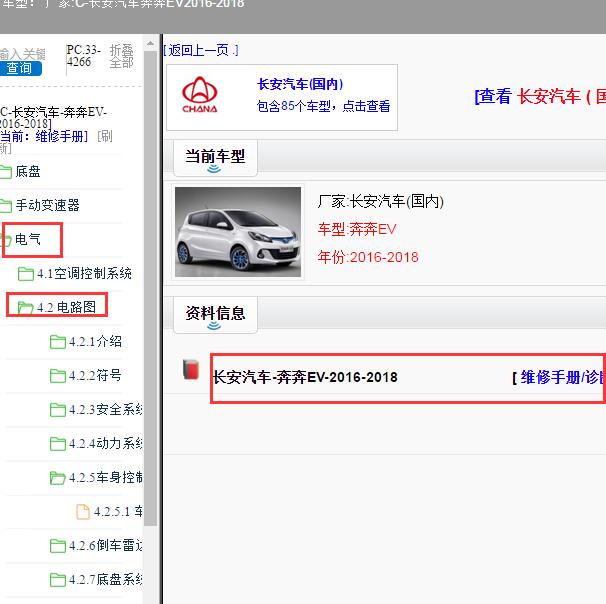Viewport: 606px width, 604px height.
Task: Click folder icon next to 4.2.7底盘系统
Action: click(58, 580)
